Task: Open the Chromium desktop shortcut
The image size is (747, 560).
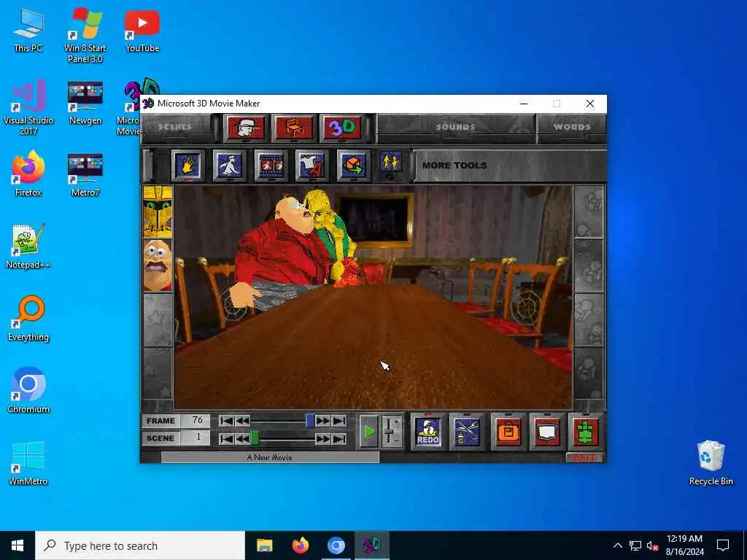Action: pyautogui.click(x=28, y=391)
